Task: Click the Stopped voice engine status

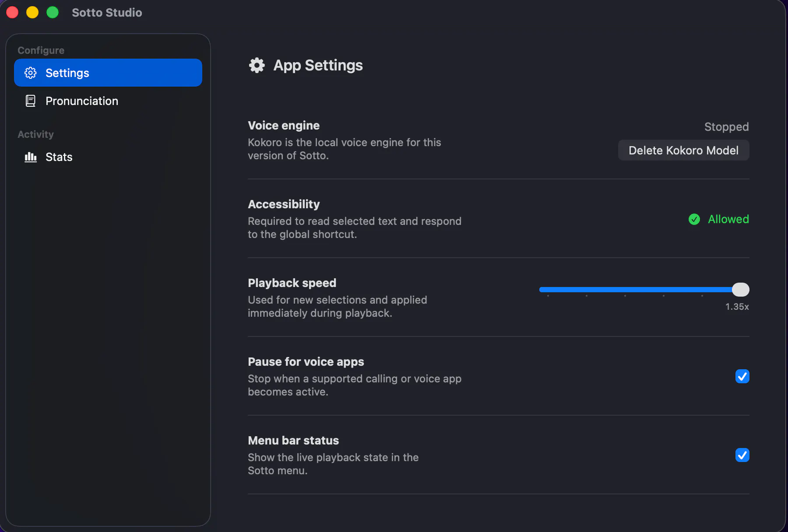Action: click(727, 127)
